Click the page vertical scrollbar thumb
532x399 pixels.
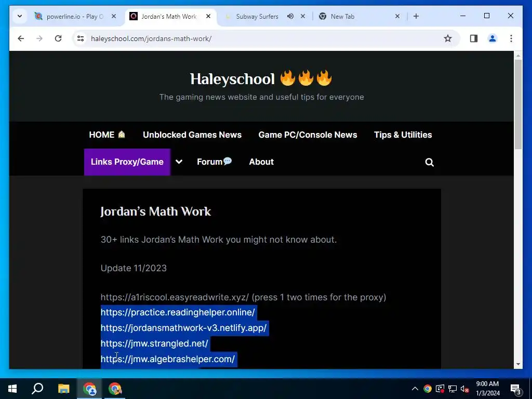[x=518, y=104]
